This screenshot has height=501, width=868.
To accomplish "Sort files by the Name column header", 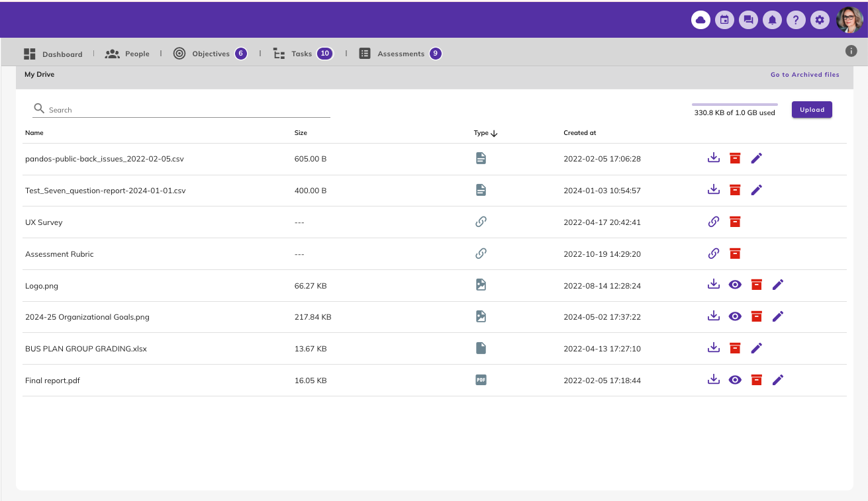I will click(34, 133).
